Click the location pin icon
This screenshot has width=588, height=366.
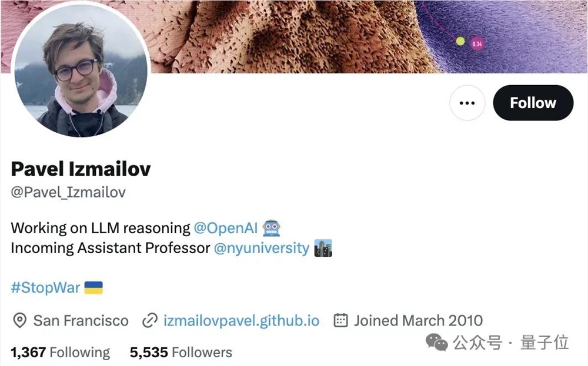coord(19,320)
